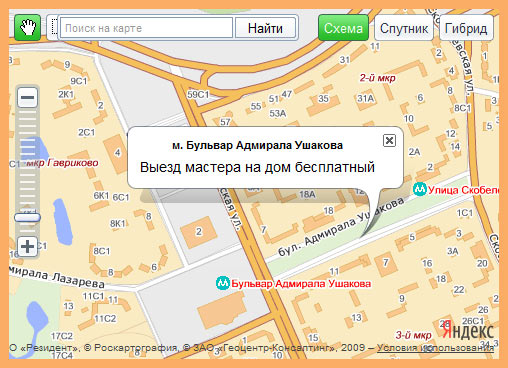Viewport: 508px width, 368px height.
Task: Zoom out with the minus button
Action: pyautogui.click(x=27, y=97)
